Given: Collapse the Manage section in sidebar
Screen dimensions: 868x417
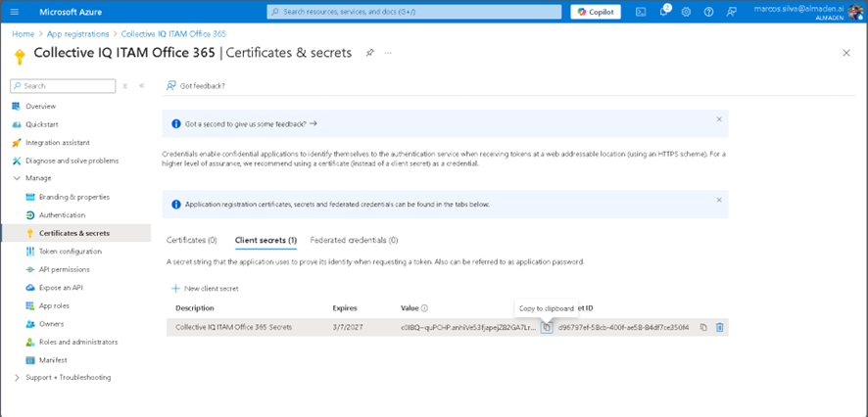Looking at the screenshot, I should [x=17, y=178].
